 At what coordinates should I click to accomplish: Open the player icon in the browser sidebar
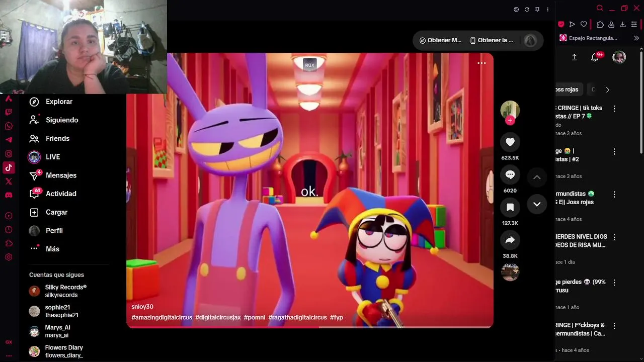pyautogui.click(x=9, y=216)
